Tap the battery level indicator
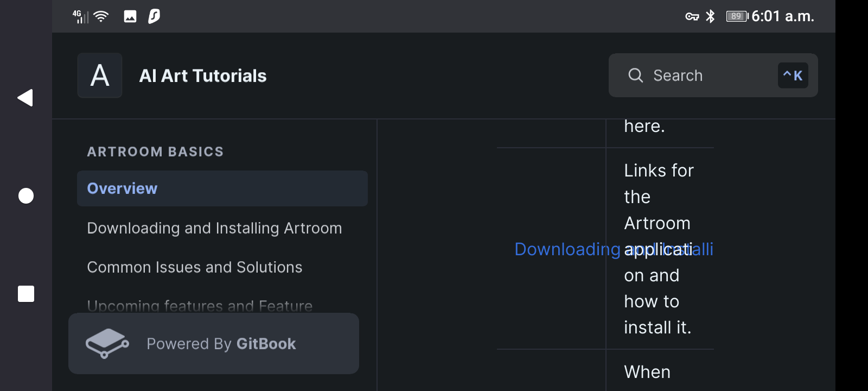The image size is (868, 391). 737,16
